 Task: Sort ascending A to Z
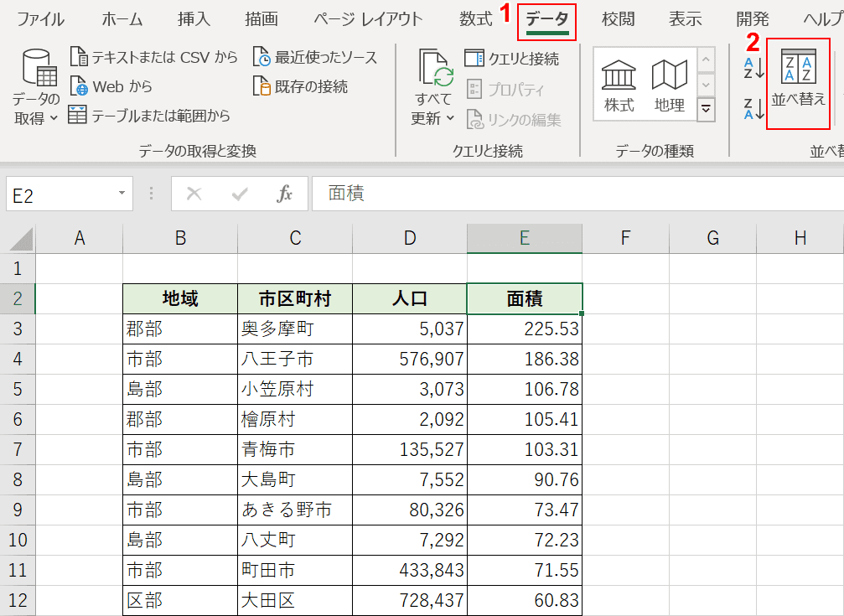coord(753,67)
